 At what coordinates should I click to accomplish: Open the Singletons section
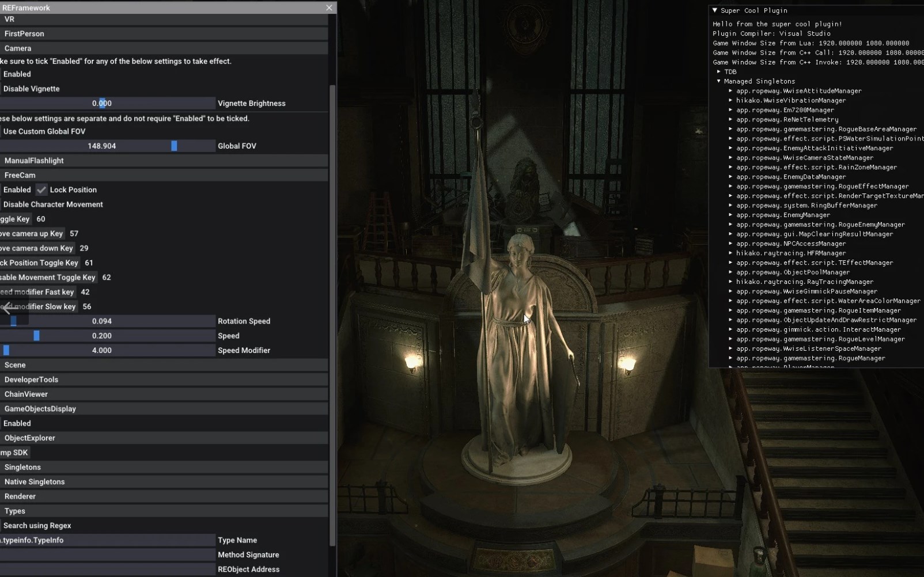tap(164, 467)
